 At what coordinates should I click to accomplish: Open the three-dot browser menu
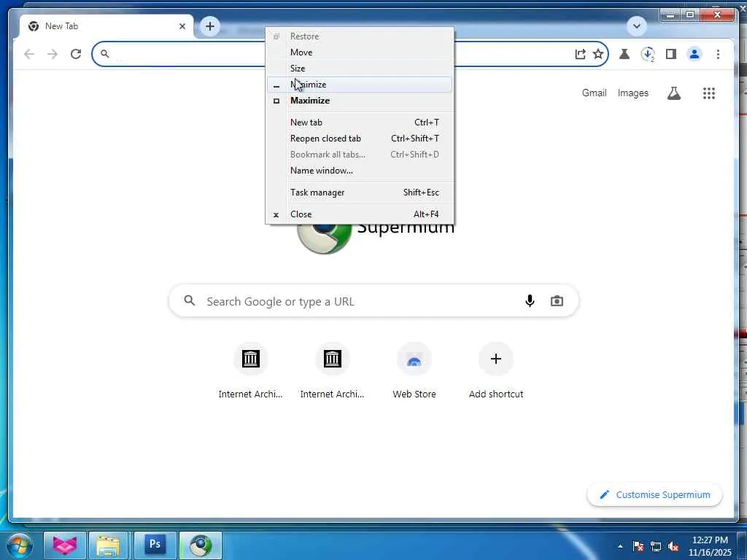(718, 54)
